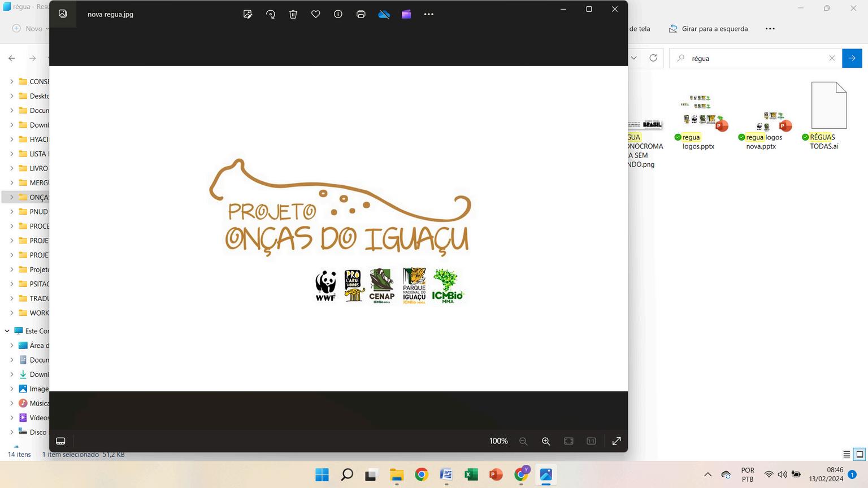Open the Photos 'See more' menu
Screen dimensions: 868x488
(429, 14)
